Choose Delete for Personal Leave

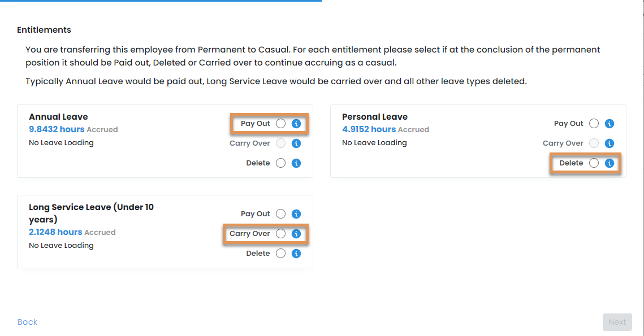[x=594, y=163]
